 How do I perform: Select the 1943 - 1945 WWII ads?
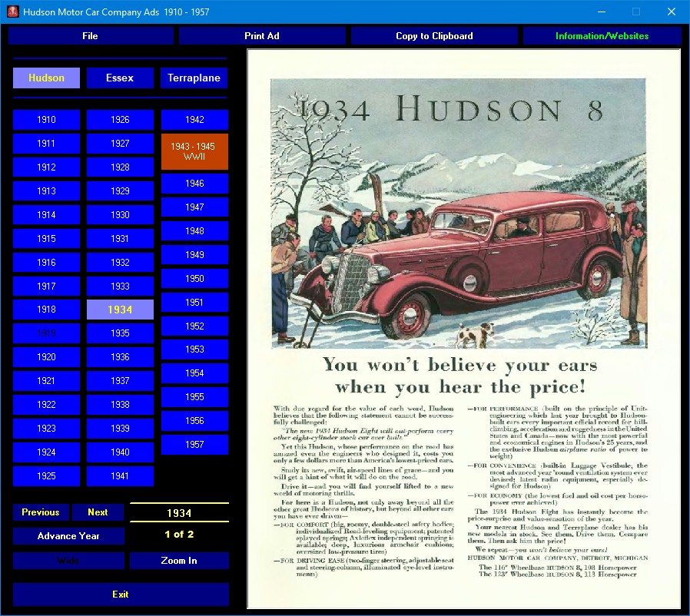[x=194, y=151]
